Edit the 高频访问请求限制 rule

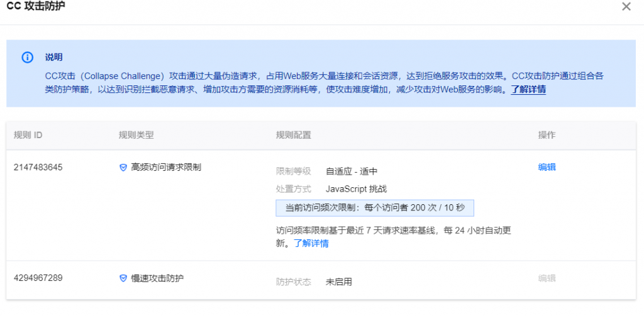547,167
